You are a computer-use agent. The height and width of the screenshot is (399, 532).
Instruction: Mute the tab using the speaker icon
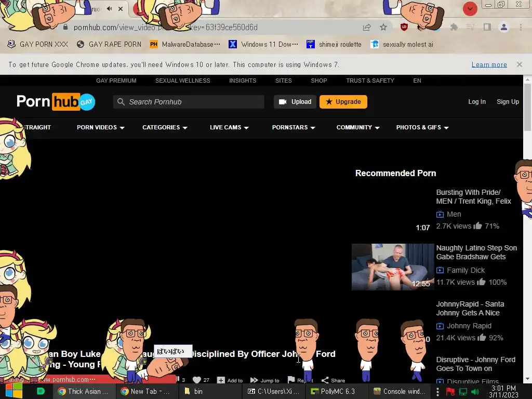[109, 9]
